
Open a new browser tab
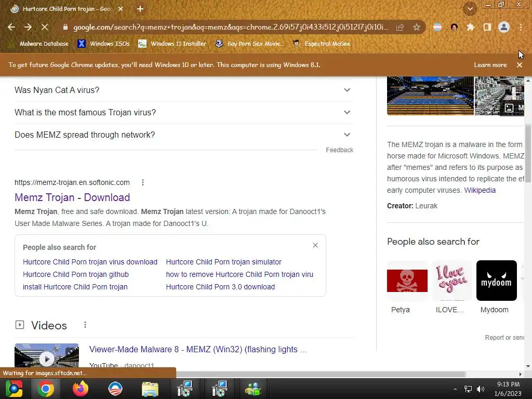[140, 9]
